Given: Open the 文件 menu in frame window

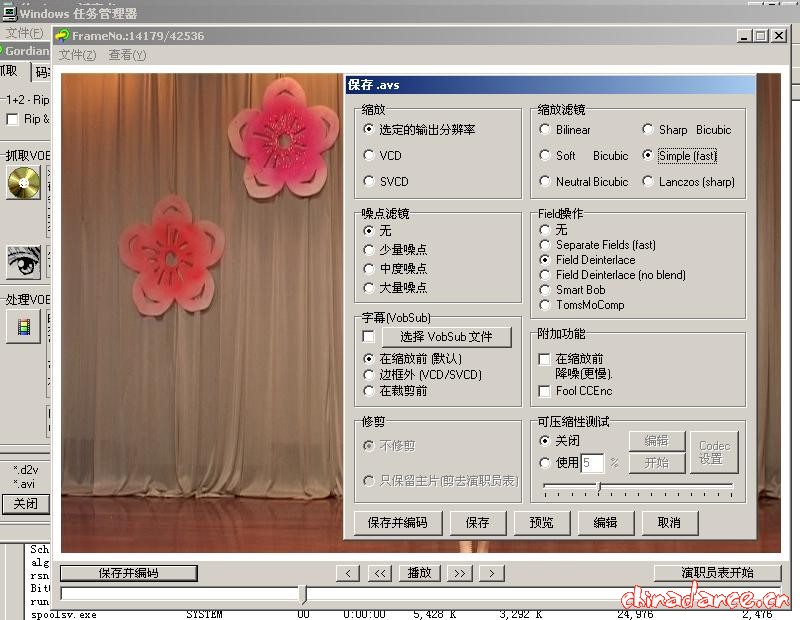Looking at the screenshot, I should point(77,55).
